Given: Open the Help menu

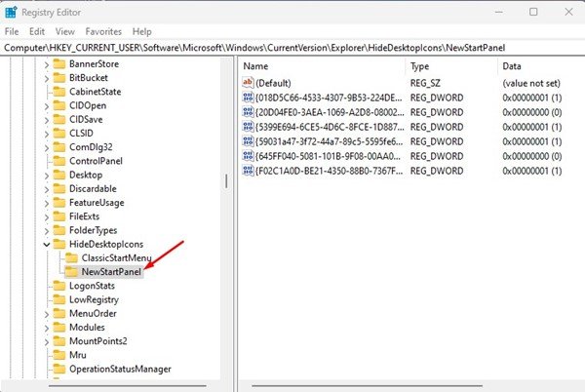Looking at the screenshot, I should click(x=141, y=32).
